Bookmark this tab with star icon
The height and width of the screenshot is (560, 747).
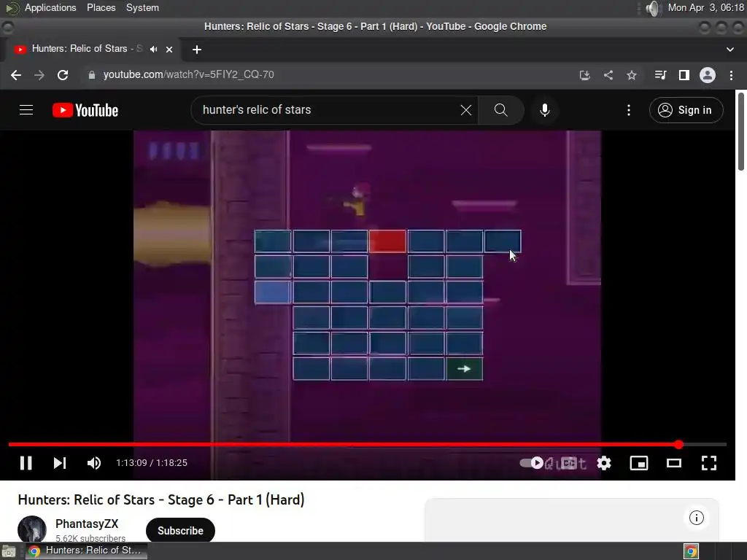coord(632,75)
